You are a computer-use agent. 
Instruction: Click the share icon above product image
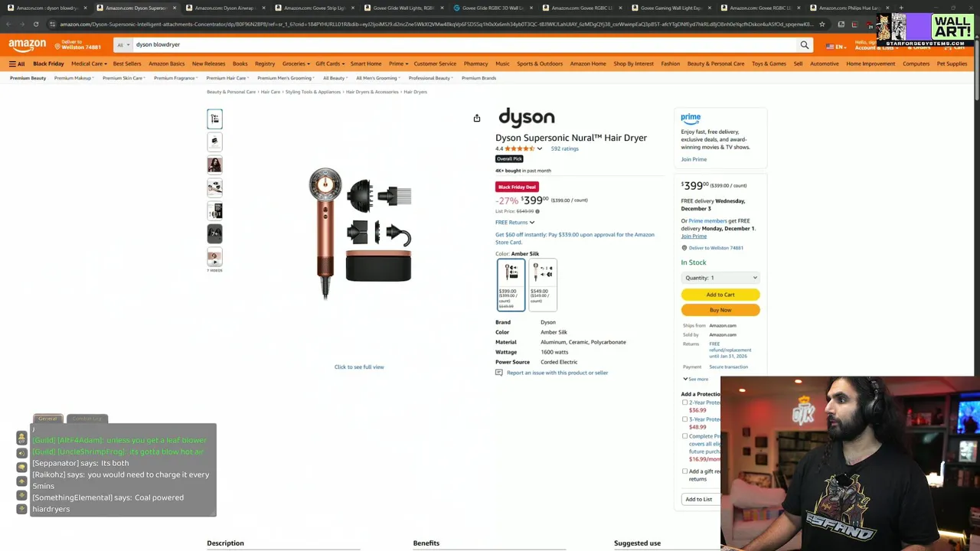point(476,118)
